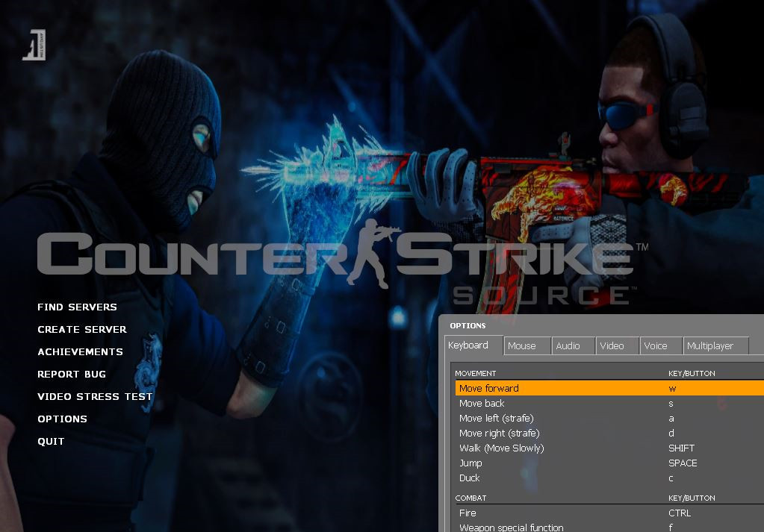Image resolution: width=764 pixels, height=532 pixels.
Task: Open Find Servers from the main menu
Action: pyautogui.click(x=77, y=307)
